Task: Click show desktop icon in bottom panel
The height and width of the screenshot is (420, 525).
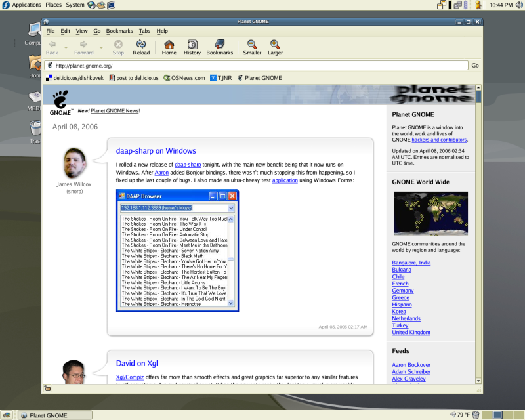Action: (7, 415)
